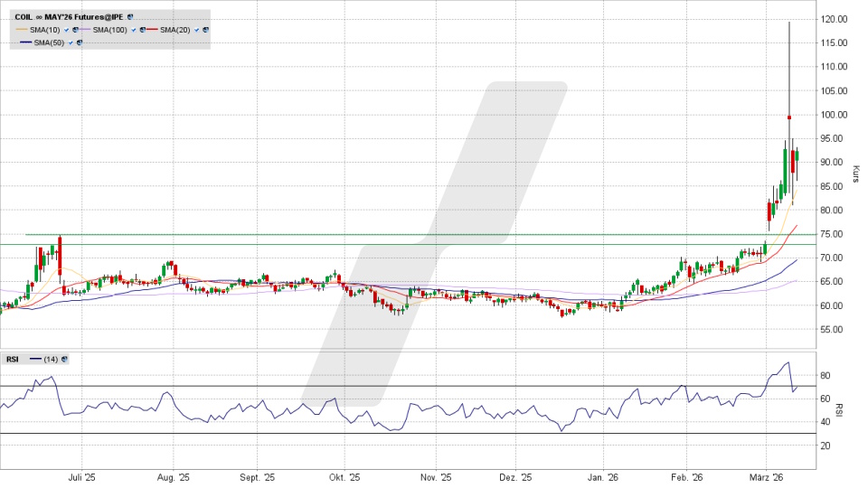The image size is (868, 488).
Task: Click the purple SMA(100) line swatch
Action: click(x=86, y=30)
